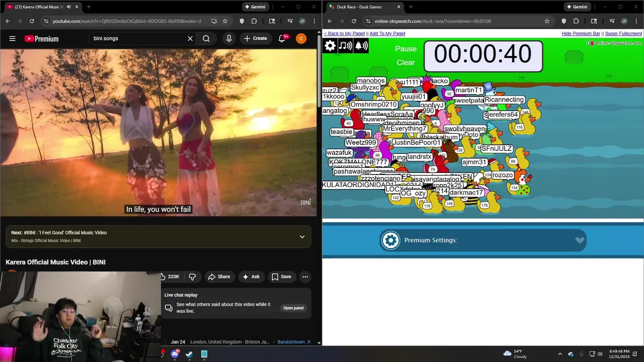Open a new tab in the YouTube window
Screen dimensions: 644x362
[89, 7]
